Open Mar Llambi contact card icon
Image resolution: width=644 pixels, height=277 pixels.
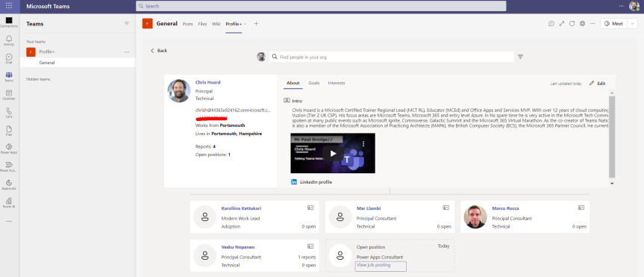pos(446,208)
